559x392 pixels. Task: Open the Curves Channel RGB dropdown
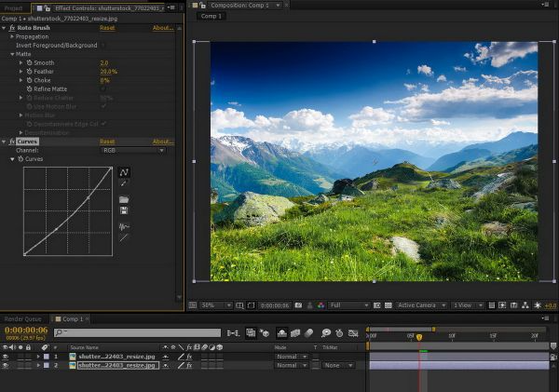click(x=133, y=150)
